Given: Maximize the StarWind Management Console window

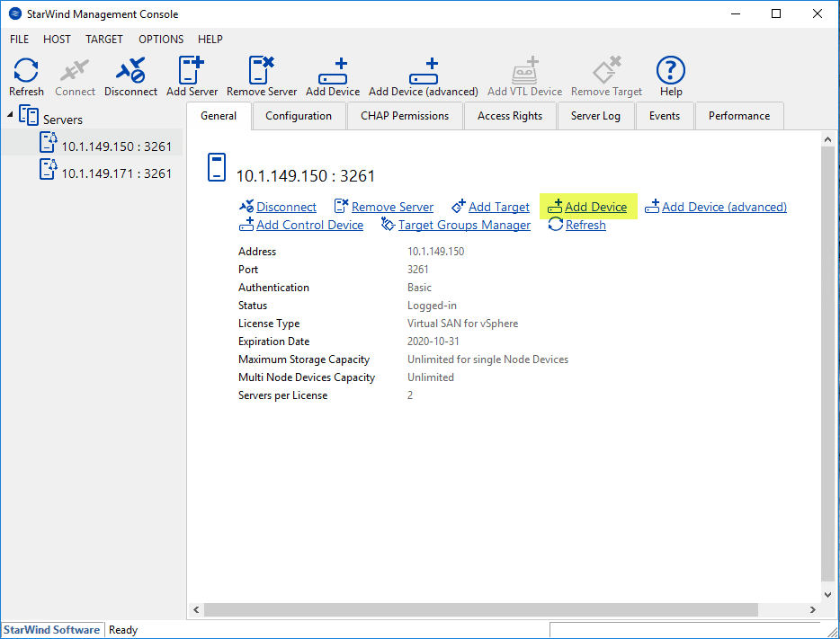Looking at the screenshot, I should (x=776, y=13).
